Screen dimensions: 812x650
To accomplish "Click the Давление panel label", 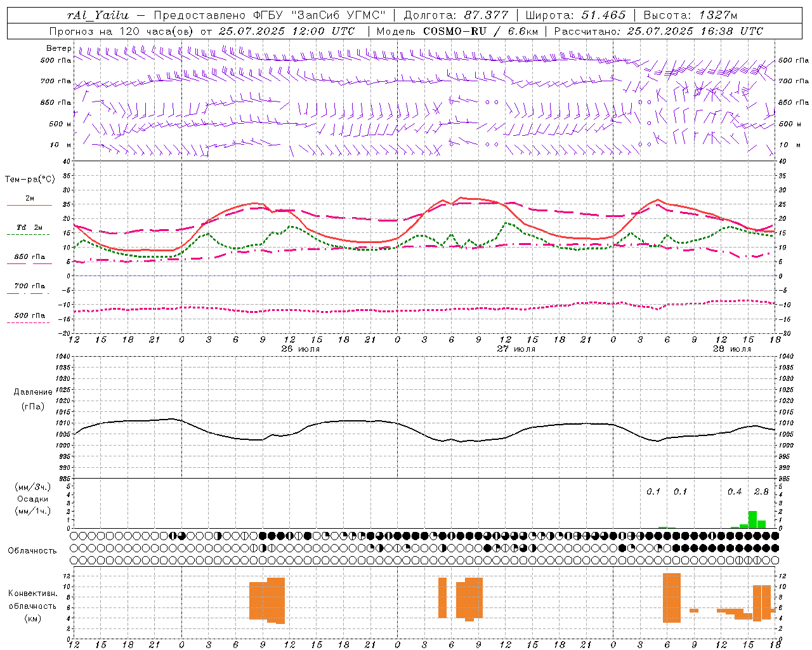I will (33, 392).
